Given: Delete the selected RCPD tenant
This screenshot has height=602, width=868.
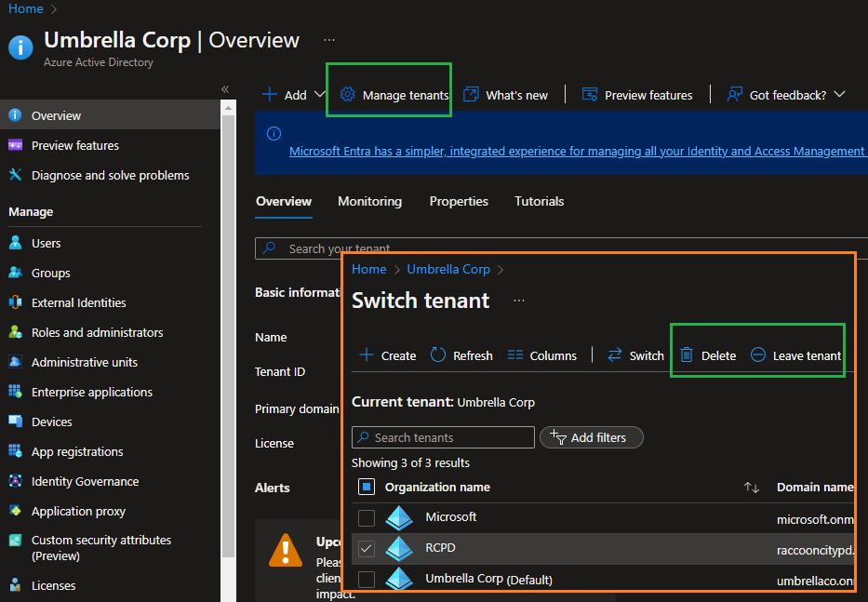Looking at the screenshot, I should click(707, 355).
